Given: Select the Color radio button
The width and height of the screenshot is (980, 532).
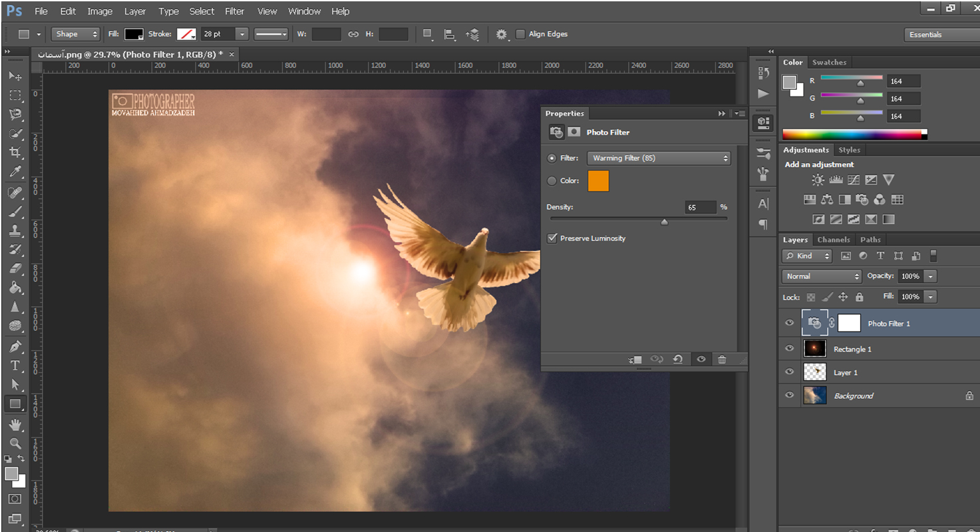Looking at the screenshot, I should click(x=552, y=180).
